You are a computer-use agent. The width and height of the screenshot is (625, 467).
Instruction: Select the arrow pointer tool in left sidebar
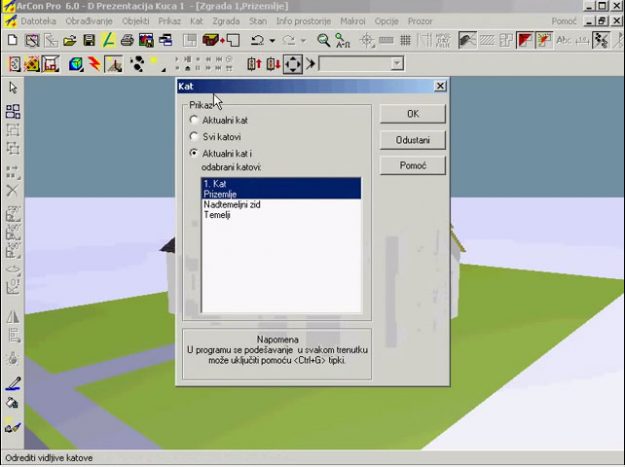pyautogui.click(x=13, y=88)
